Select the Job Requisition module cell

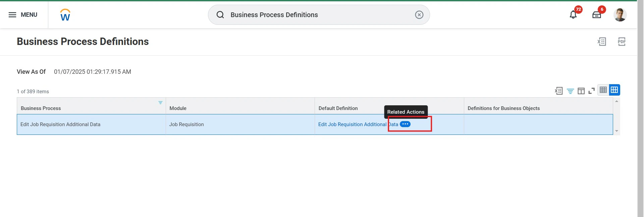pos(240,124)
